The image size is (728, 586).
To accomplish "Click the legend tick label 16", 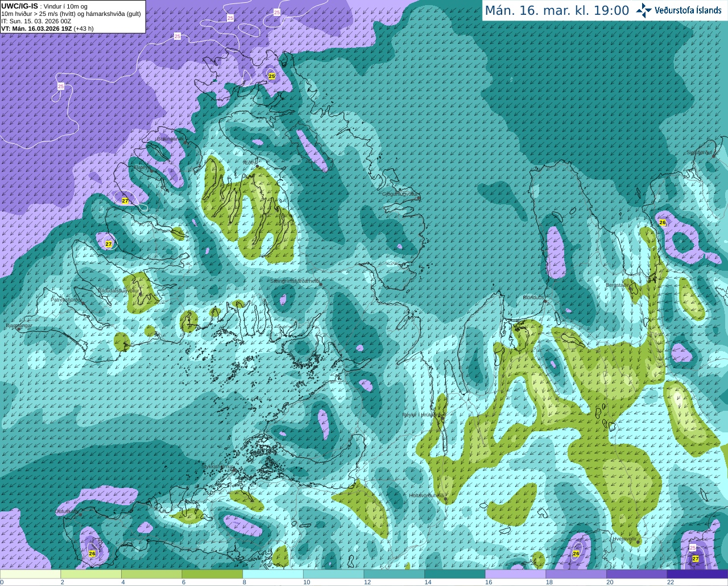I will pos(488,582).
